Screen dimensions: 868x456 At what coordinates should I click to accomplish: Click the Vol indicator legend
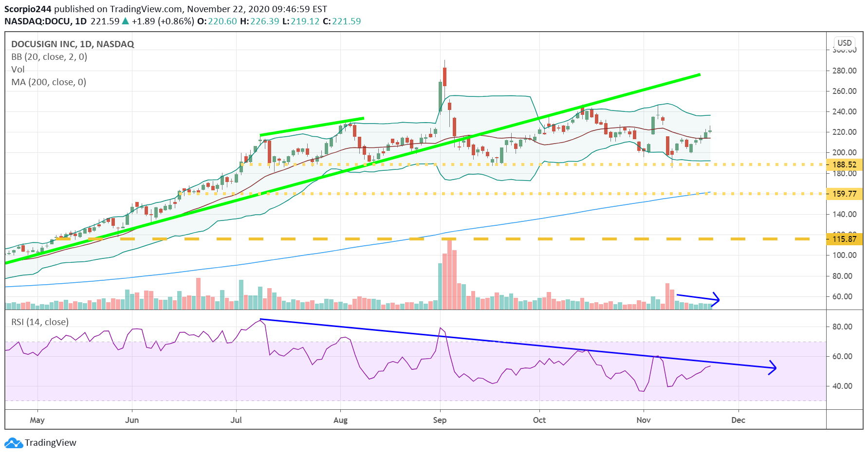(18, 69)
